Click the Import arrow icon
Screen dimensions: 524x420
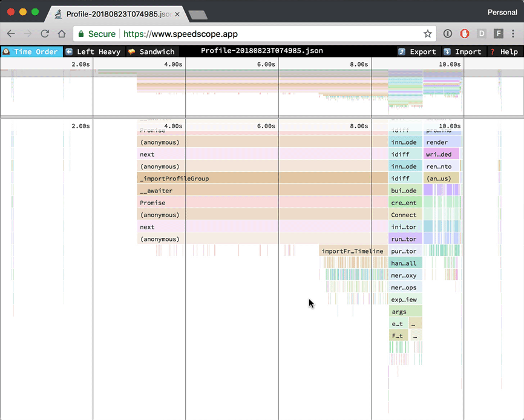pyautogui.click(x=447, y=52)
